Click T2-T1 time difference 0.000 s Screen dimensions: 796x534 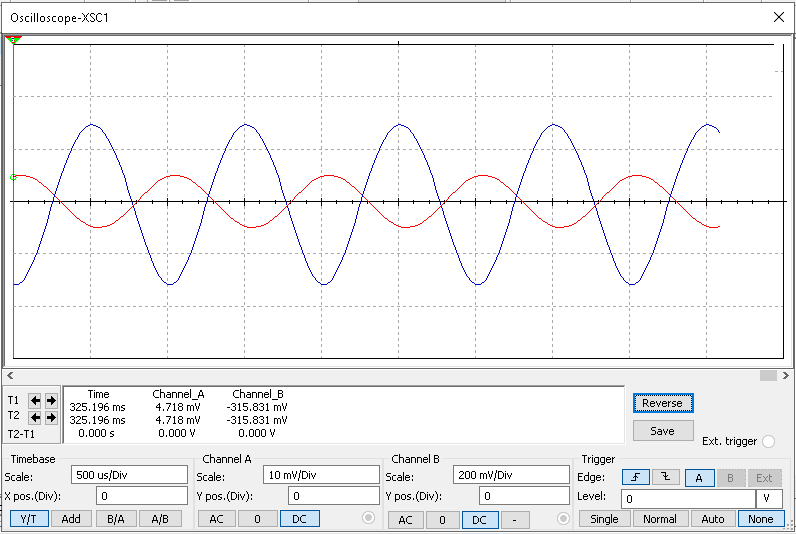(x=96, y=433)
